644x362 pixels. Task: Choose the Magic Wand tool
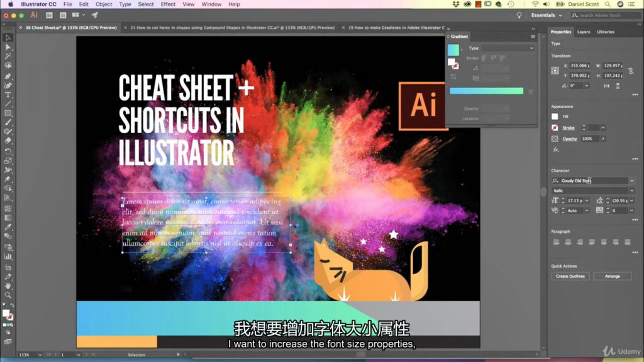(8, 56)
